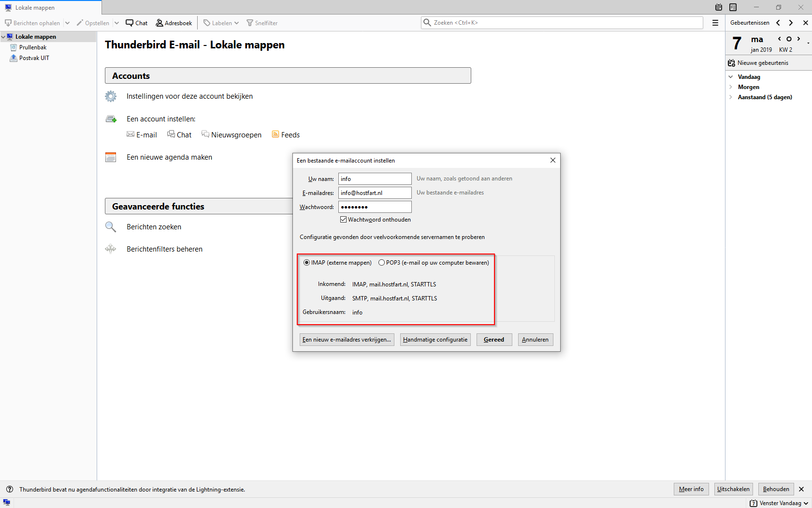Click the mini-day previous arrow
812x508 pixels.
point(779,39)
